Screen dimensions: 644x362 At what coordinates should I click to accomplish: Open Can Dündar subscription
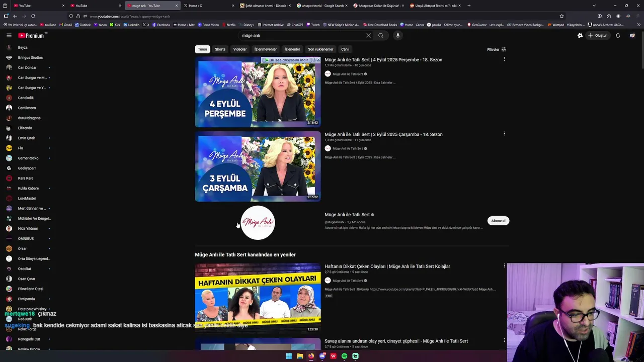(28, 67)
